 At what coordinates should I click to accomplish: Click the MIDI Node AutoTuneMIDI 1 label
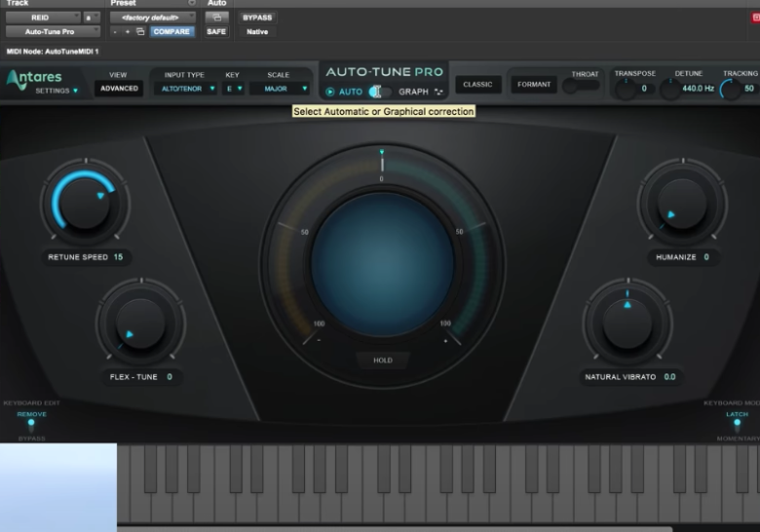pyautogui.click(x=53, y=52)
